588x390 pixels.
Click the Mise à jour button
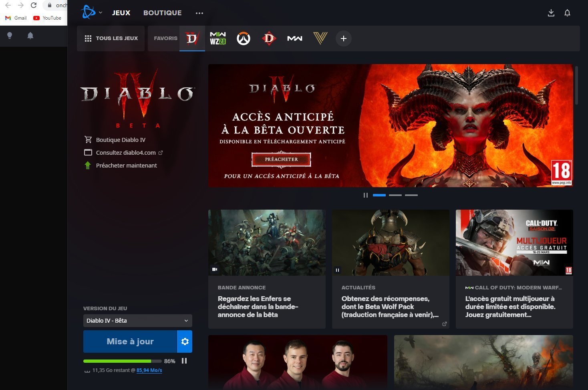pyautogui.click(x=130, y=342)
